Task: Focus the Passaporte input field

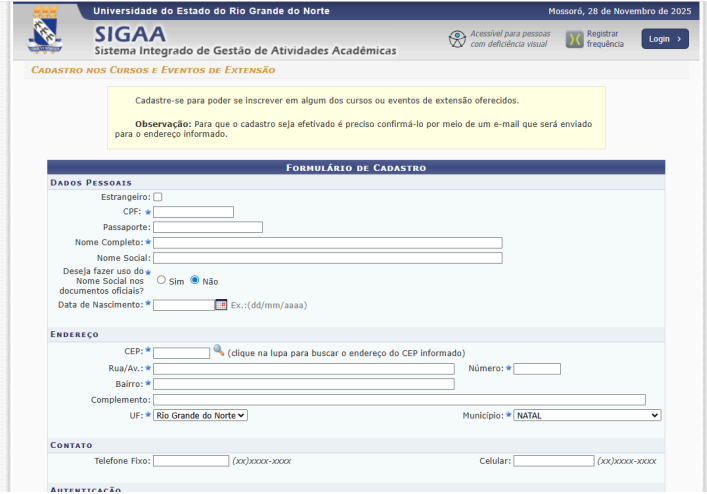Action: 208,227
